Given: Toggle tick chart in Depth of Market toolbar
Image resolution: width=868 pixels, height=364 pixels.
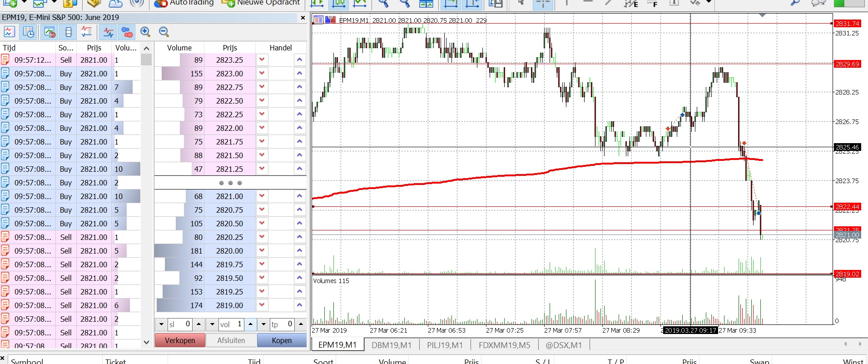Looking at the screenshot, I should pyautogui.click(x=10, y=32).
